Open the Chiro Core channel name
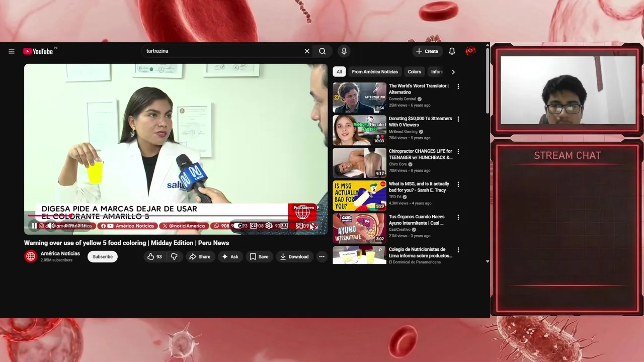 tap(398, 164)
